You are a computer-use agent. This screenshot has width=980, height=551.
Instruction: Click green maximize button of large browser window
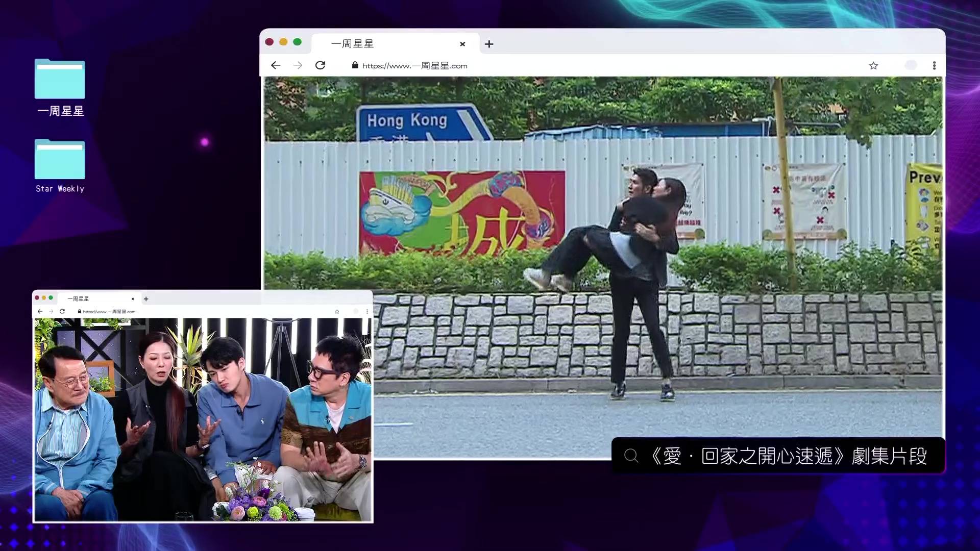pos(298,42)
